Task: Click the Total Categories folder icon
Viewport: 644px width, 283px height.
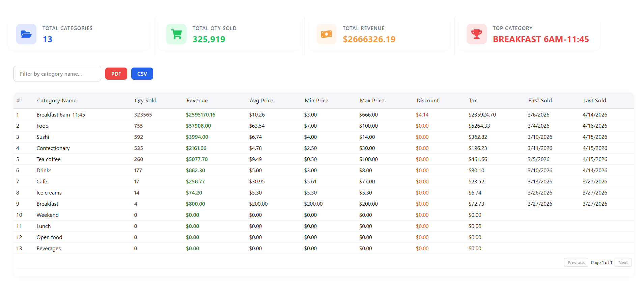Action: click(x=26, y=34)
